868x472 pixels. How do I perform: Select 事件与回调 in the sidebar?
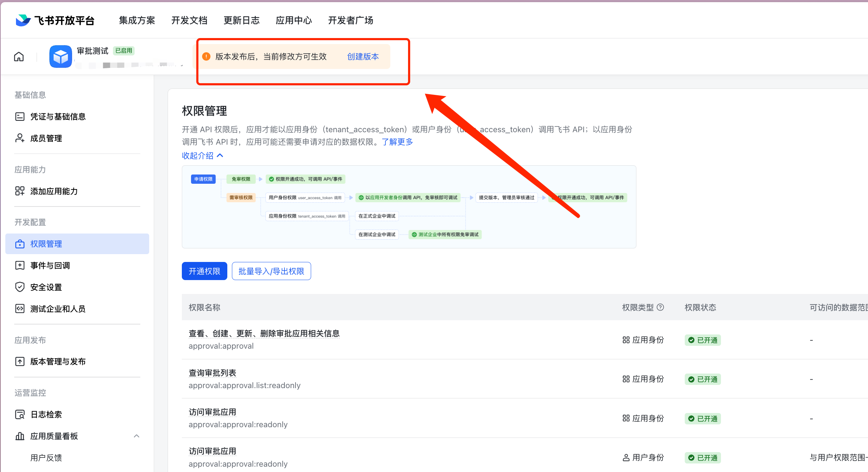(50, 265)
